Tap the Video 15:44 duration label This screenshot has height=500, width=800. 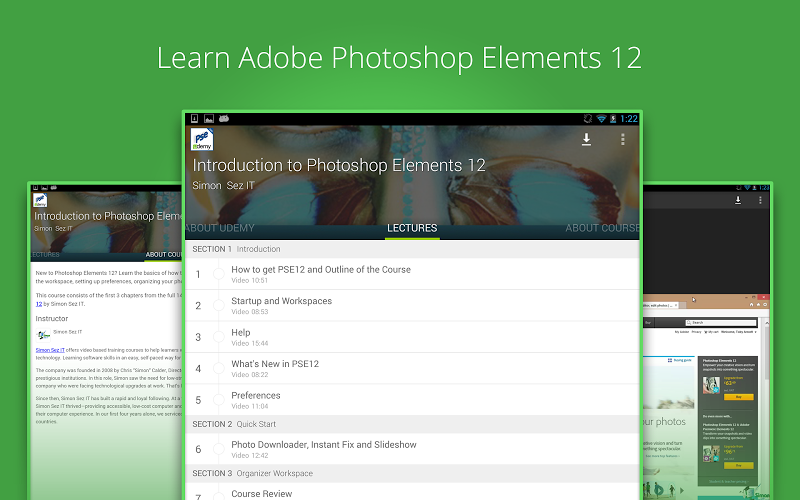click(249, 343)
